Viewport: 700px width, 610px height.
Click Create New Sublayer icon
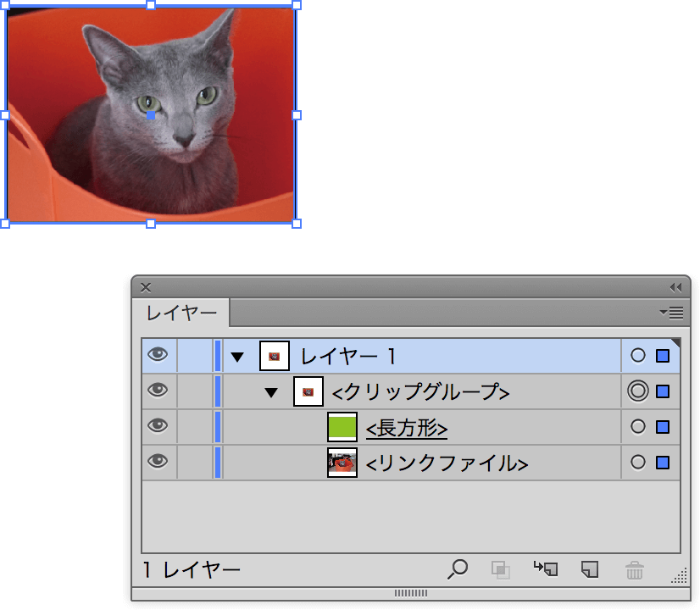coord(546,569)
